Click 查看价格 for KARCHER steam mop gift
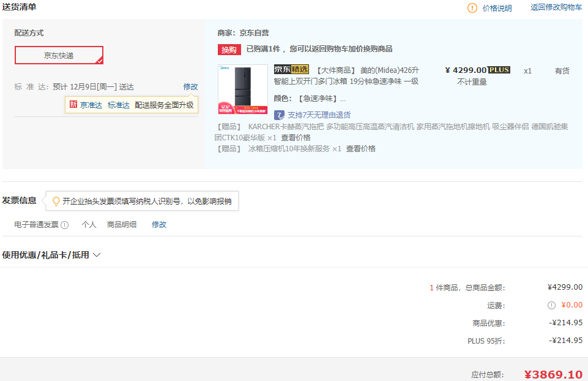 click(296, 137)
